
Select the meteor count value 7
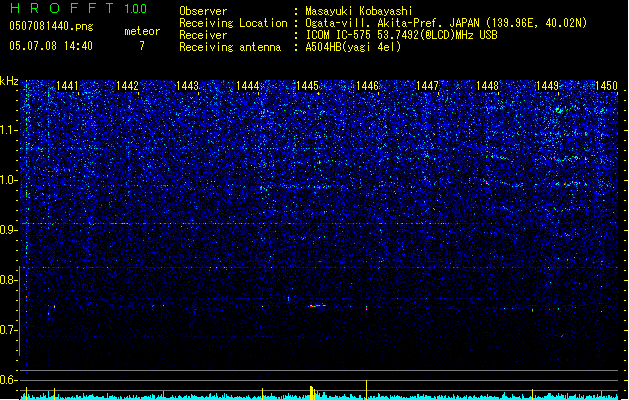(142, 46)
